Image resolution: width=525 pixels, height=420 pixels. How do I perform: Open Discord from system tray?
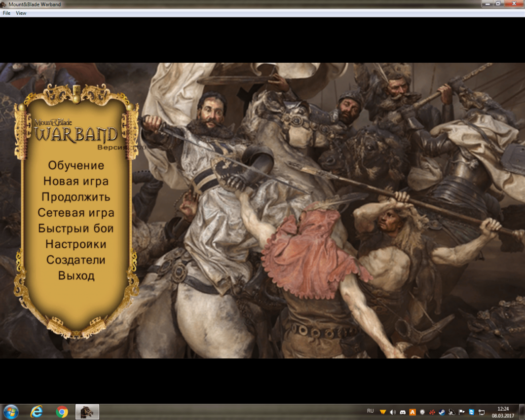(403, 412)
